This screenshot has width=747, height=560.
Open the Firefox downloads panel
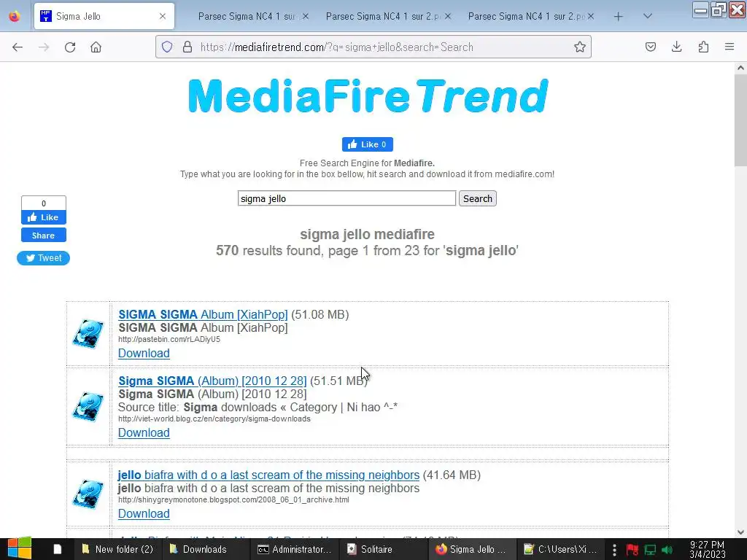click(676, 47)
